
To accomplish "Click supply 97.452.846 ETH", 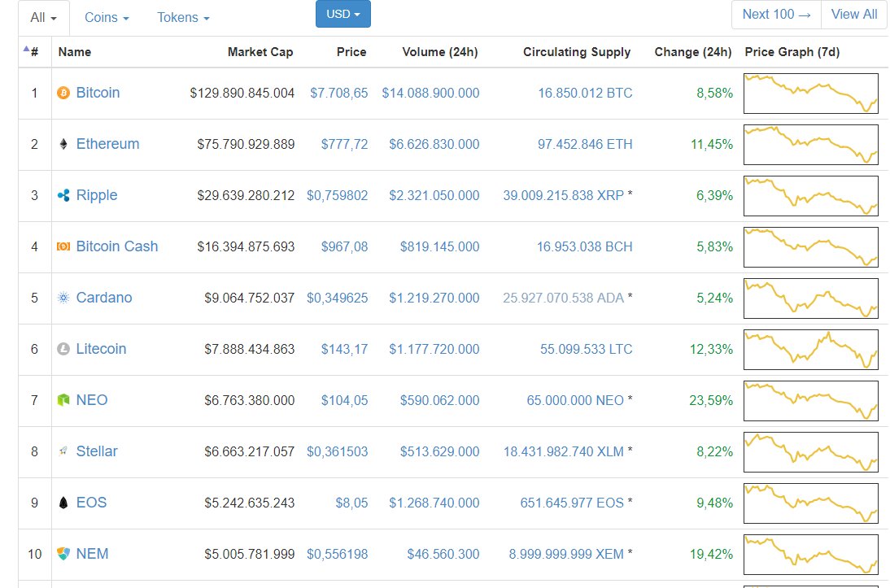I will tap(585, 144).
